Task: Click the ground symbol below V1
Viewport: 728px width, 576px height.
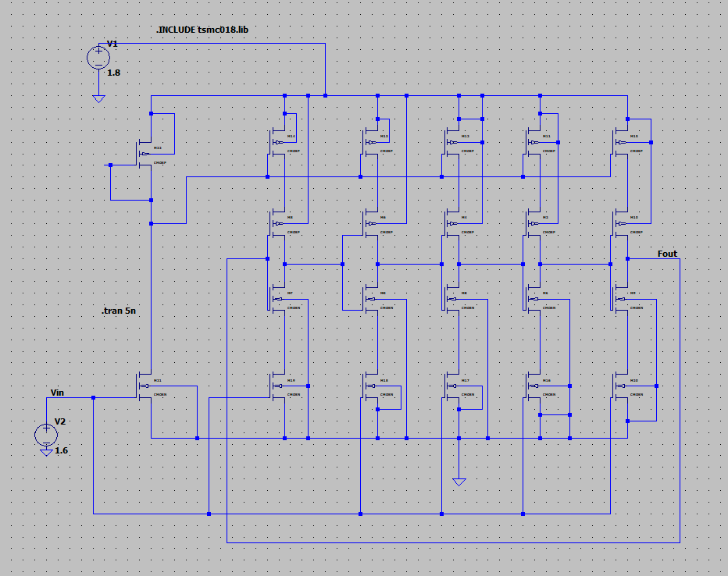Action: (98, 99)
